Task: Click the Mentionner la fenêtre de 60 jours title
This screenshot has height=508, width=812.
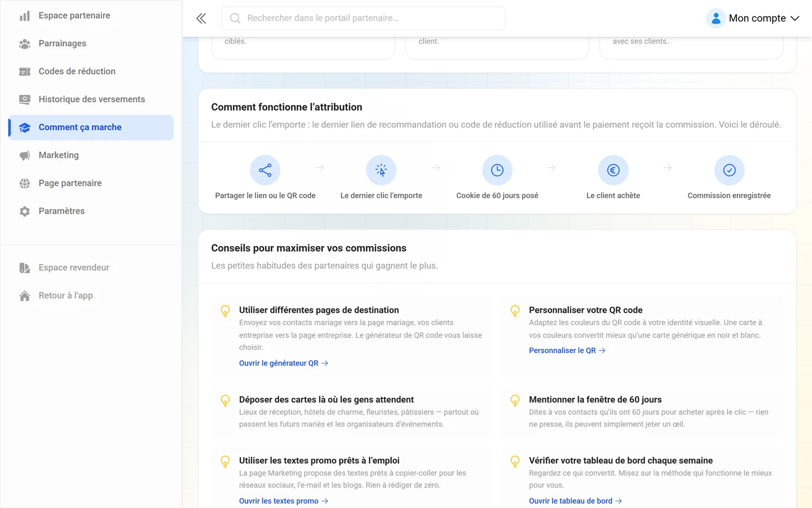Action: pos(595,400)
